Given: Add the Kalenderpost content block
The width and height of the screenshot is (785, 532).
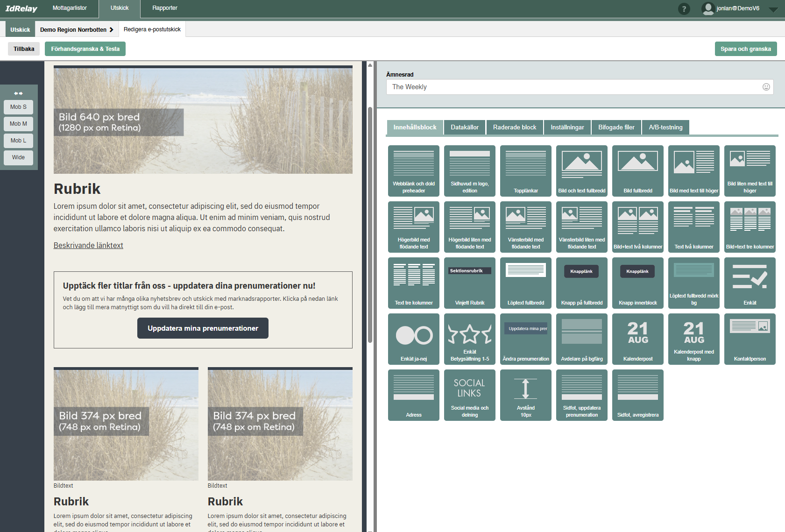Looking at the screenshot, I should [637, 339].
